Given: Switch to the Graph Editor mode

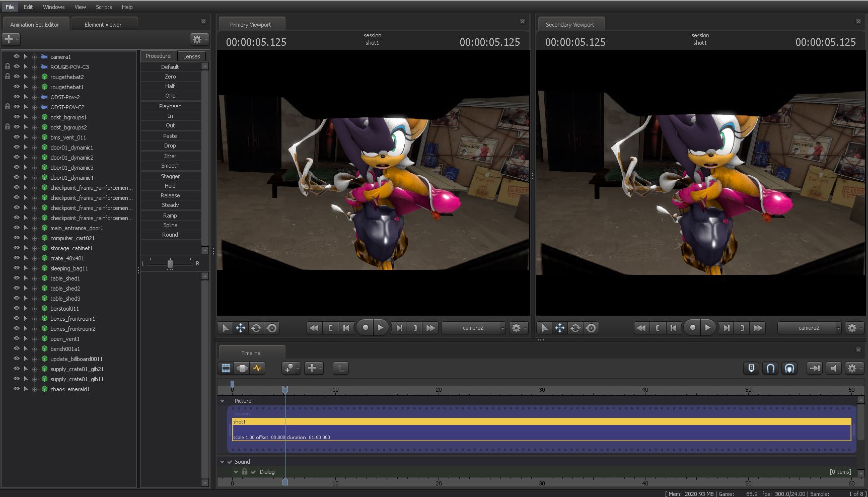Looking at the screenshot, I should [x=258, y=368].
